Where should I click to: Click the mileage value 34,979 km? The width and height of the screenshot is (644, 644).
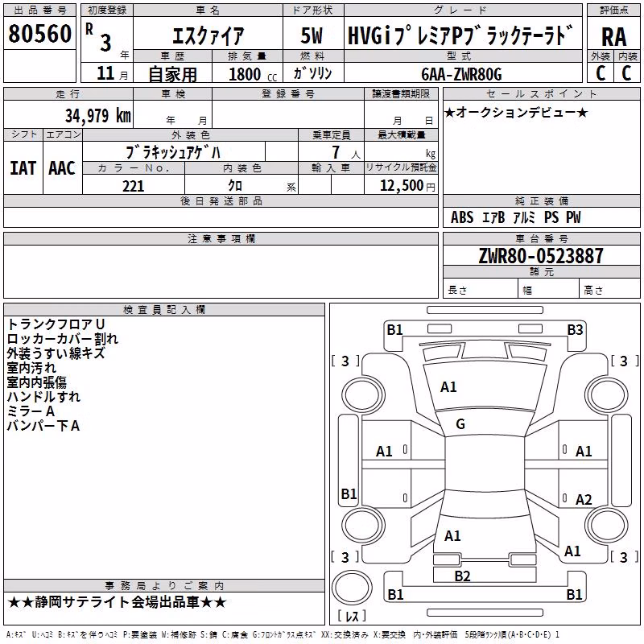pos(97,116)
